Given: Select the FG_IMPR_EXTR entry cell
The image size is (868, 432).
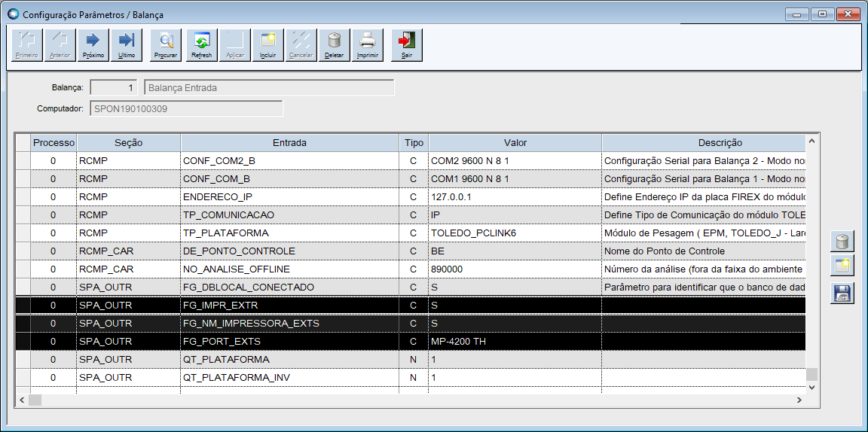Looking at the screenshot, I should (289, 306).
